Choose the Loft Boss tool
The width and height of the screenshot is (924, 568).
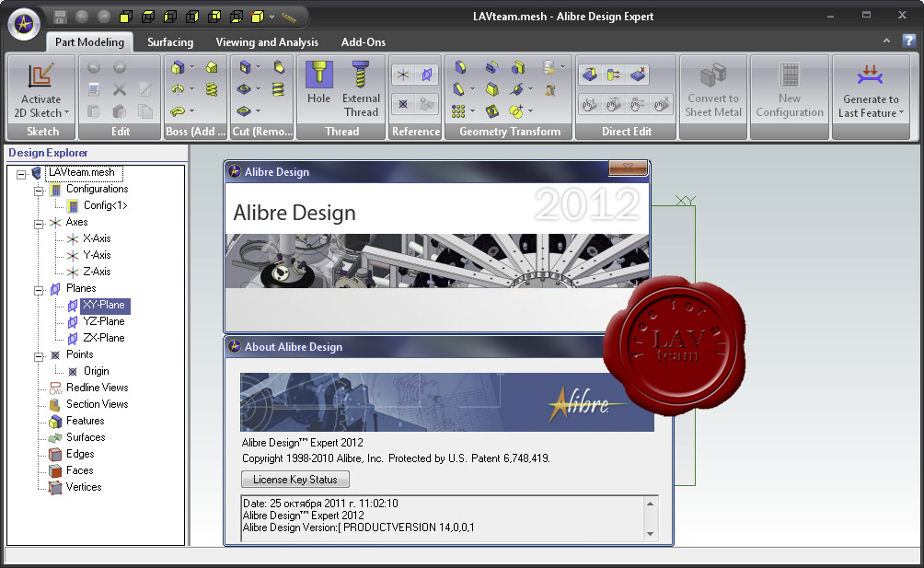coord(212,67)
